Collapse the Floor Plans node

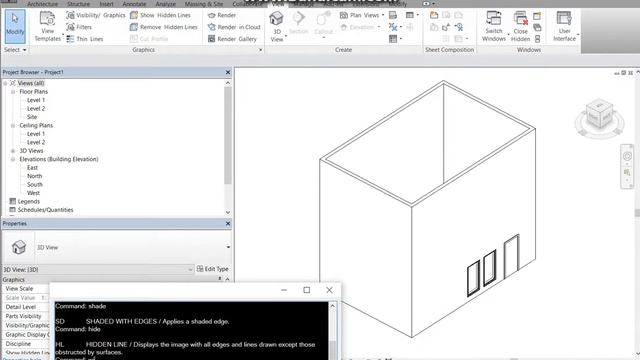pyautogui.click(x=13, y=92)
